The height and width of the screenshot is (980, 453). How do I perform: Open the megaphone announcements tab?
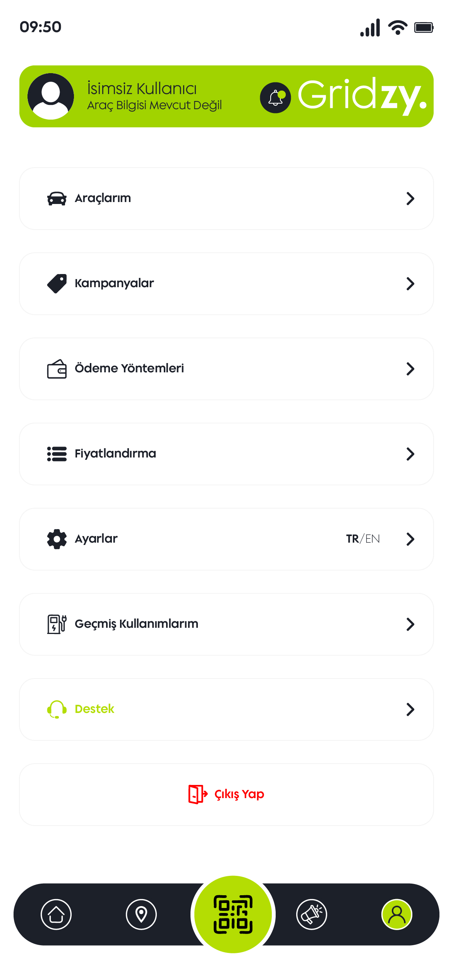tap(312, 914)
